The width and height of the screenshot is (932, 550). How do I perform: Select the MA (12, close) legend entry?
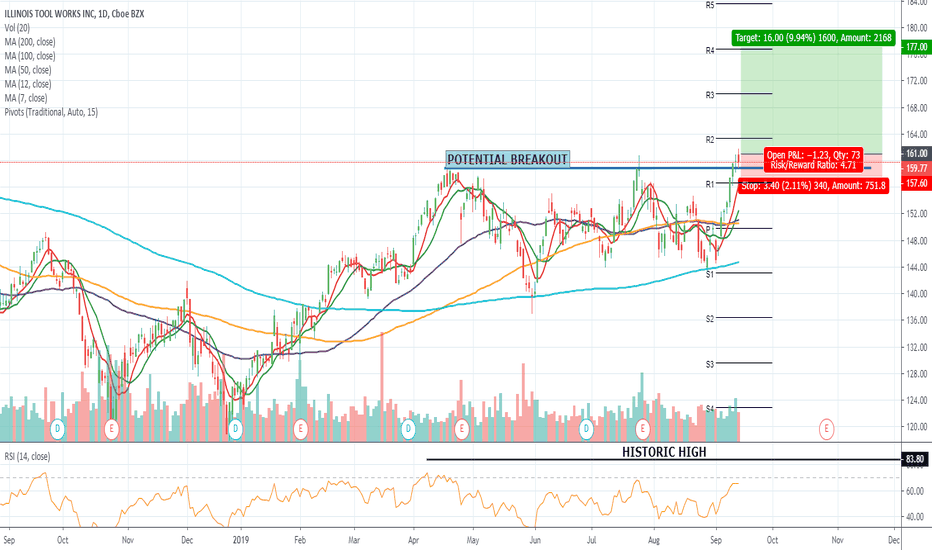28,84
